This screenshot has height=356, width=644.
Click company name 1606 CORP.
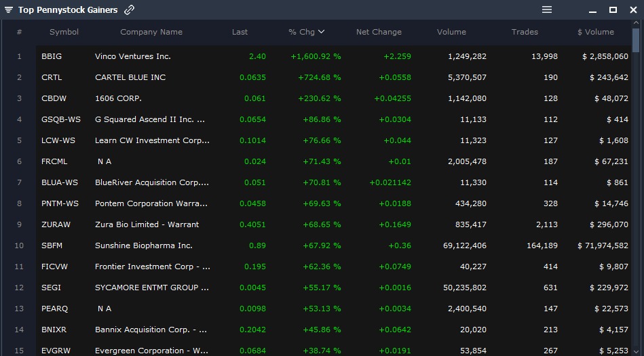(118, 98)
